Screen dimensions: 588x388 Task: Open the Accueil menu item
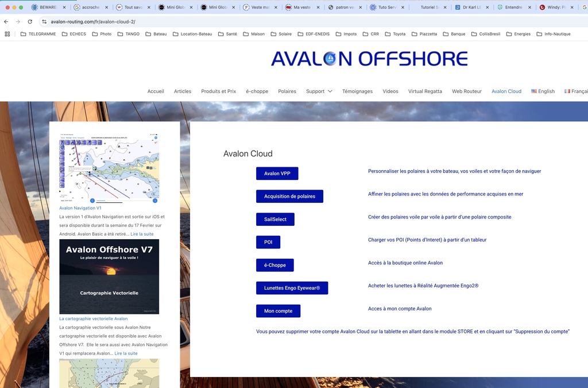click(156, 91)
